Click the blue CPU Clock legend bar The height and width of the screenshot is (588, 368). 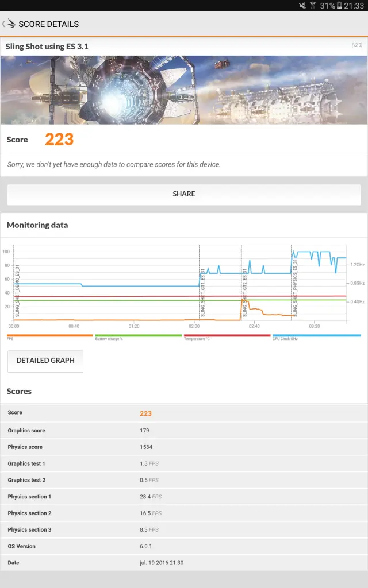tap(316, 335)
